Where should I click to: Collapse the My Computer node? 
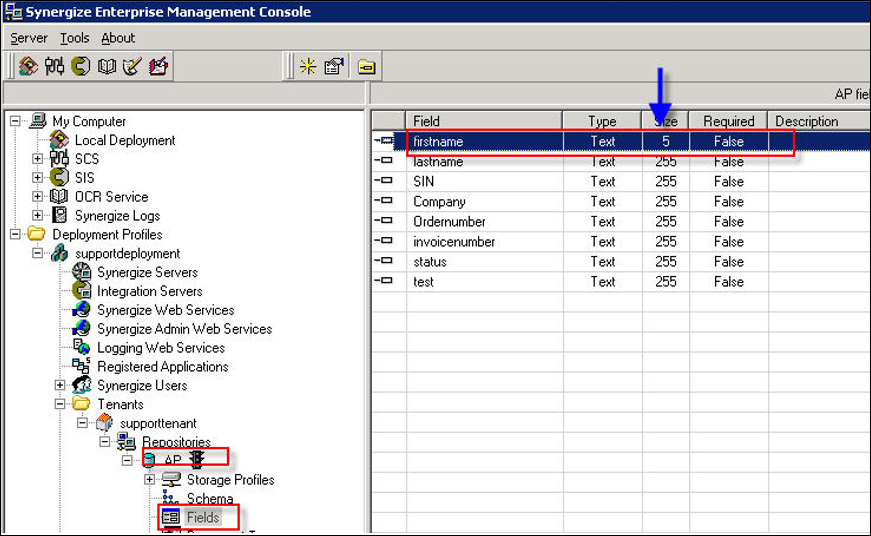tap(15, 121)
